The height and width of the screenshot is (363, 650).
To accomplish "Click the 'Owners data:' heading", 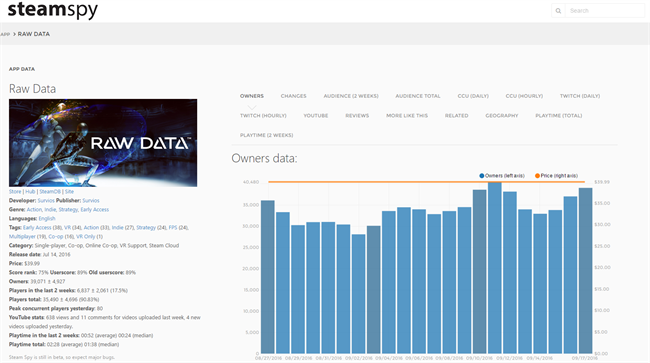I will (264, 158).
